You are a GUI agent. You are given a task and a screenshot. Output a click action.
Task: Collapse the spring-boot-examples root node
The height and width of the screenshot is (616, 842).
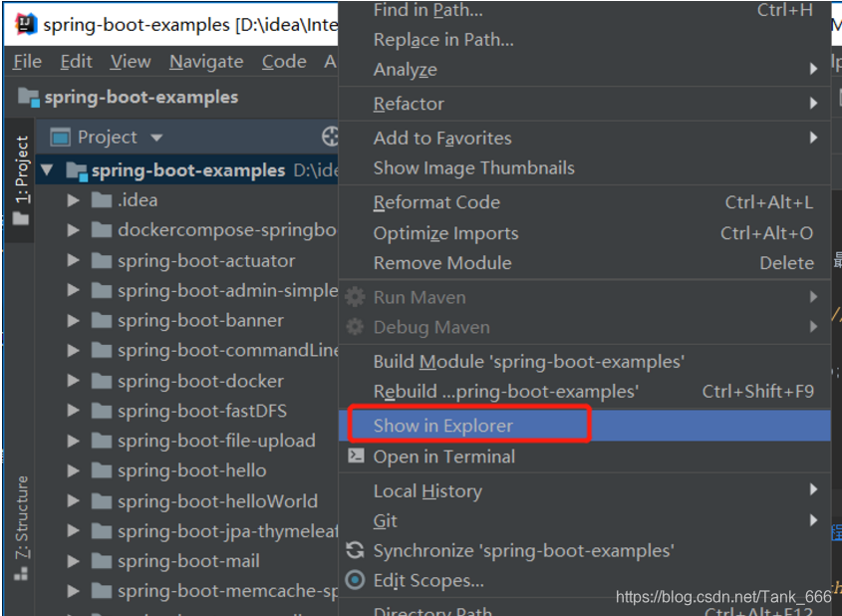(47, 170)
